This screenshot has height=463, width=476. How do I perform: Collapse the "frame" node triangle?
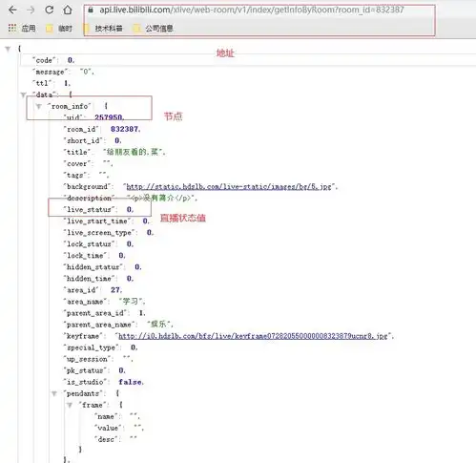(70, 406)
